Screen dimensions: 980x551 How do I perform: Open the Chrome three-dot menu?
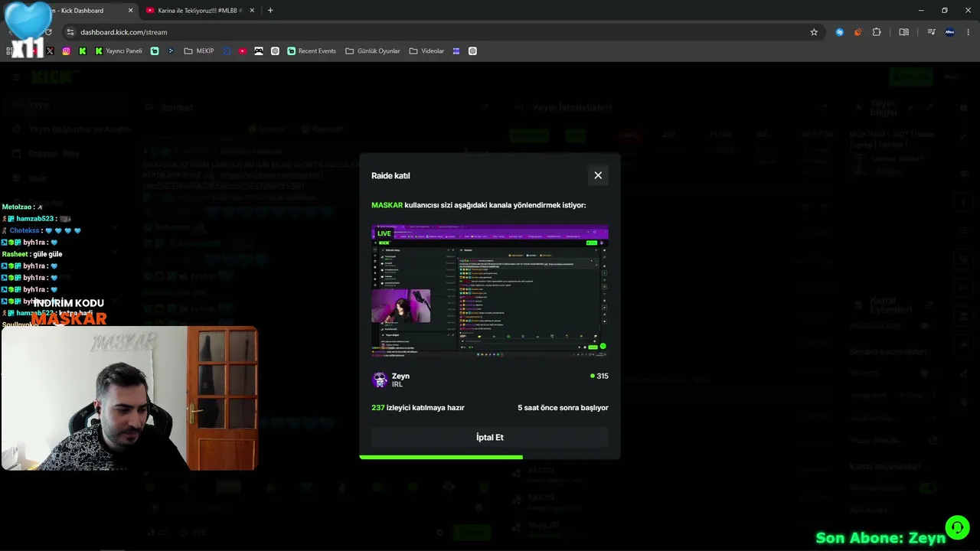pyautogui.click(x=969, y=32)
